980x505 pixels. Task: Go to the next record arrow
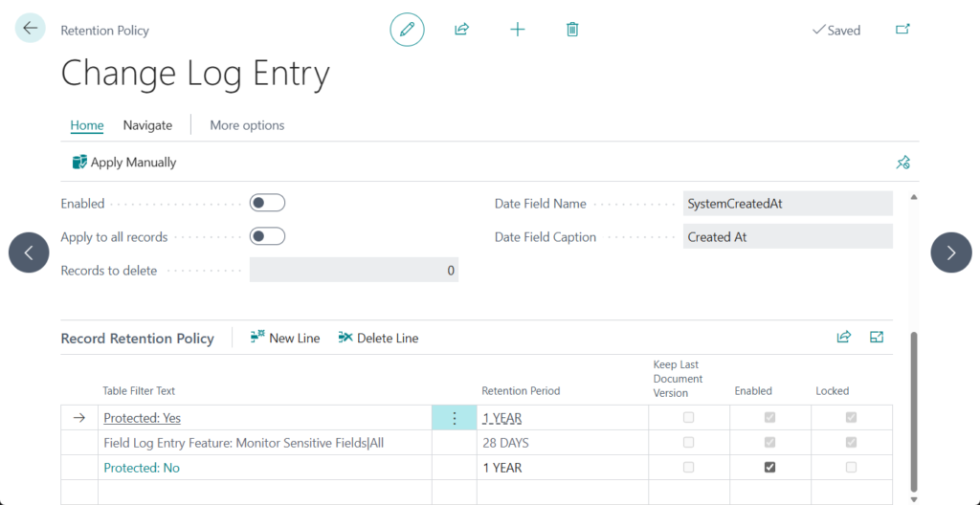tap(950, 252)
